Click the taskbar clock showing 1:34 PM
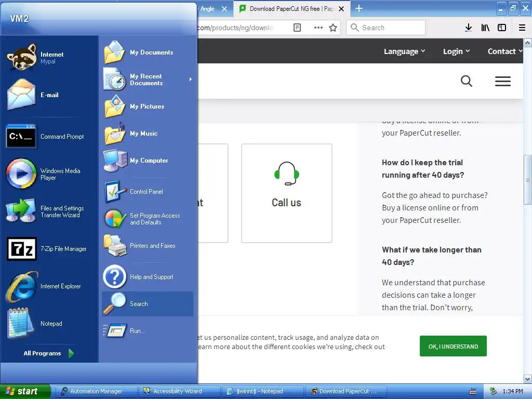This screenshot has width=532, height=399. pyautogui.click(x=513, y=391)
